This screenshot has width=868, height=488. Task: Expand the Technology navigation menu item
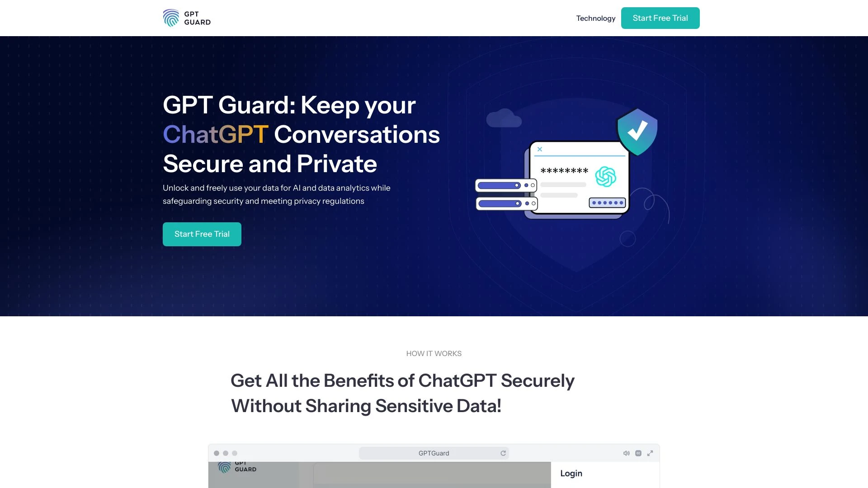tap(595, 17)
